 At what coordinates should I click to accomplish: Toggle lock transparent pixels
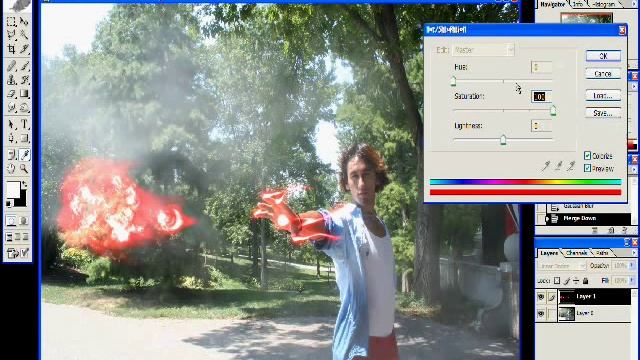[557, 281]
